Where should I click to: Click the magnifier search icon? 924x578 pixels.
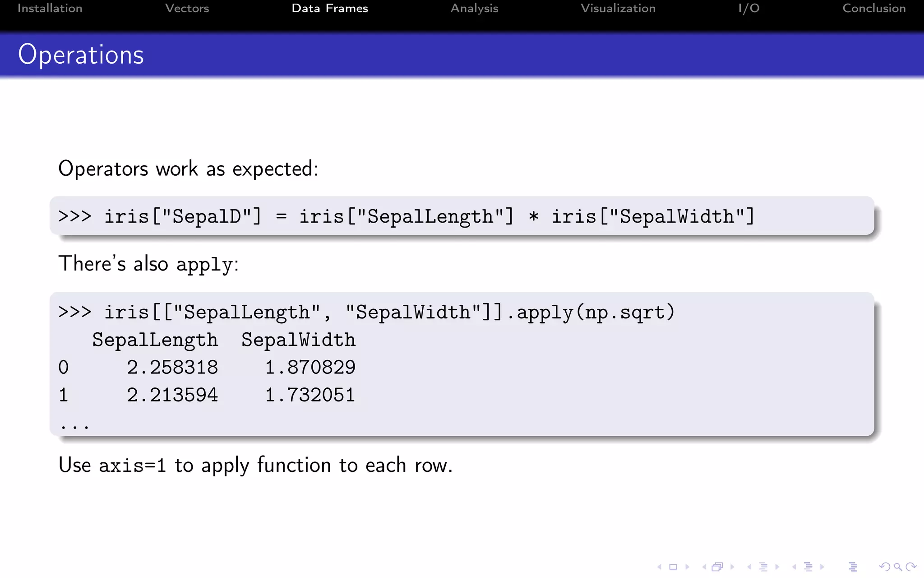[898, 567]
